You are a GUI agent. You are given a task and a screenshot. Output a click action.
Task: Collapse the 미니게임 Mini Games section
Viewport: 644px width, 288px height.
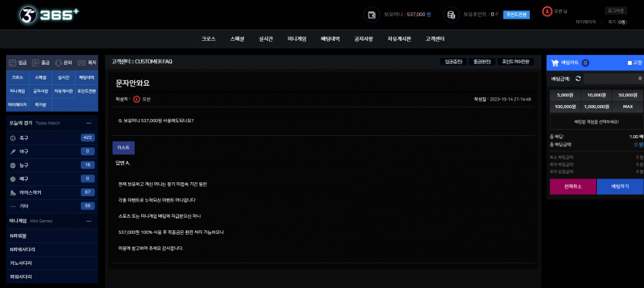(x=88, y=221)
